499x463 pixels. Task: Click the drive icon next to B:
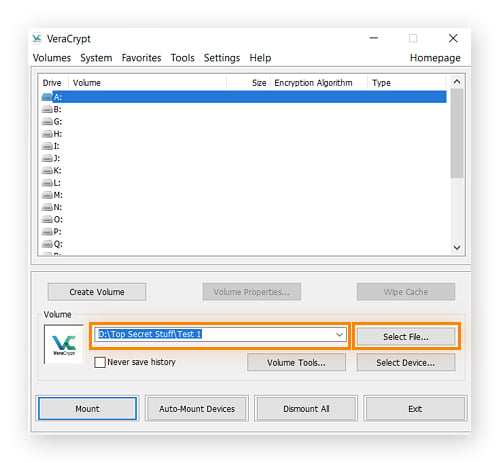pos(47,109)
